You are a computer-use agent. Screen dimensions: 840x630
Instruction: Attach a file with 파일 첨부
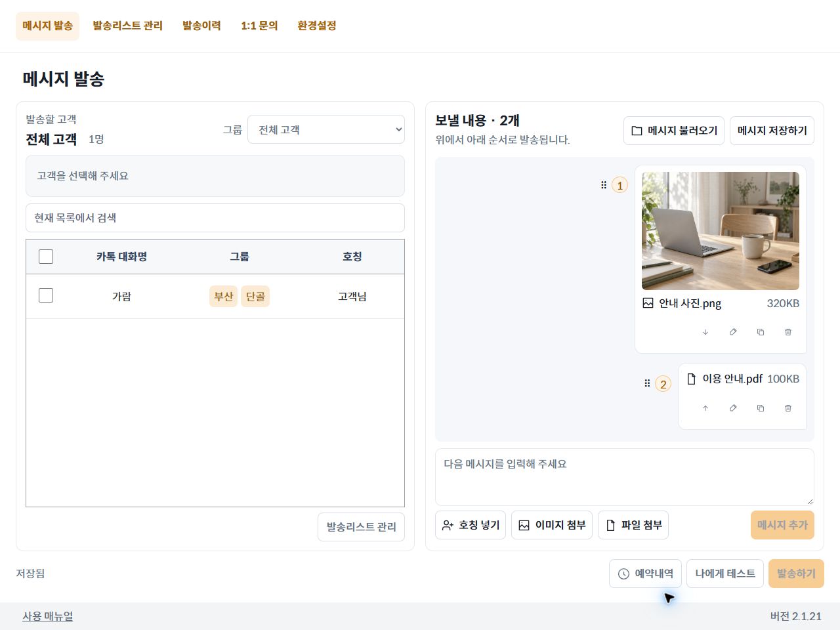point(633,525)
